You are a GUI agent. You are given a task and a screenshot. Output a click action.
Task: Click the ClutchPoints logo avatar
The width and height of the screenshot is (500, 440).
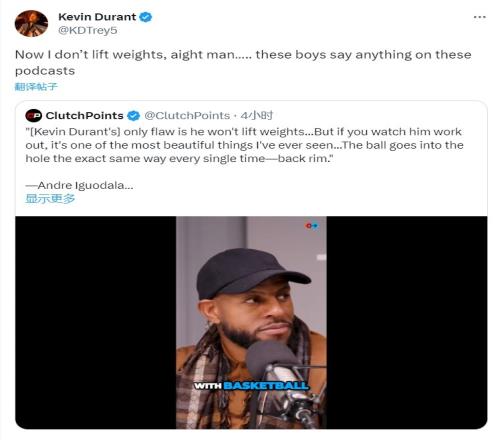point(33,115)
